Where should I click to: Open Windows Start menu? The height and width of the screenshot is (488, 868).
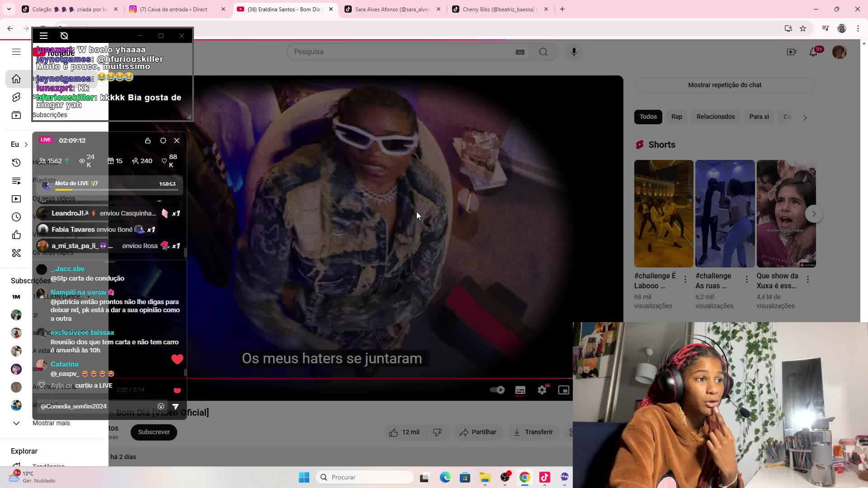point(304,477)
